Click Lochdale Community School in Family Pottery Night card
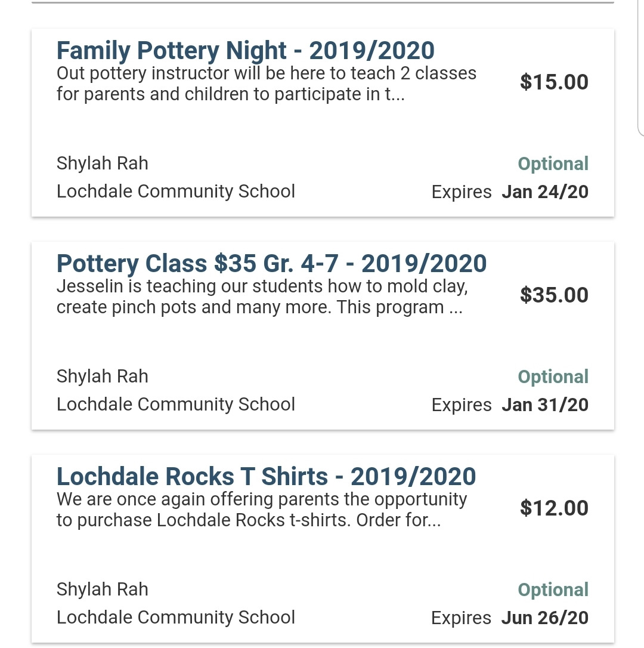Viewport: 644px width, 648px height. [x=175, y=192]
